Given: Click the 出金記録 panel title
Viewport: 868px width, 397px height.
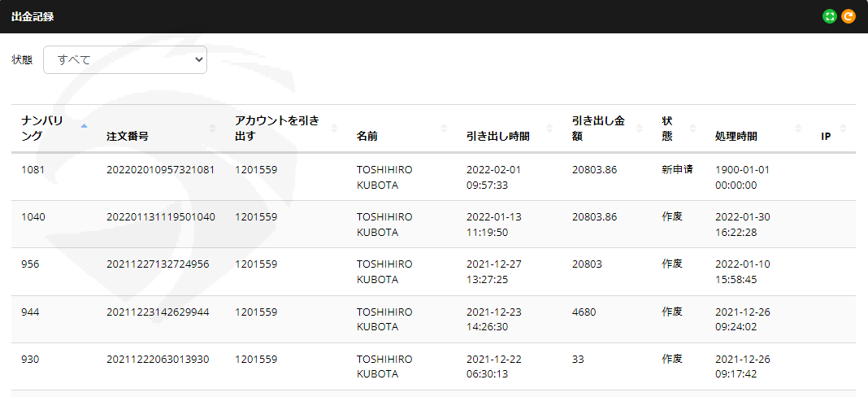Looking at the screenshot, I should pos(33,16).
